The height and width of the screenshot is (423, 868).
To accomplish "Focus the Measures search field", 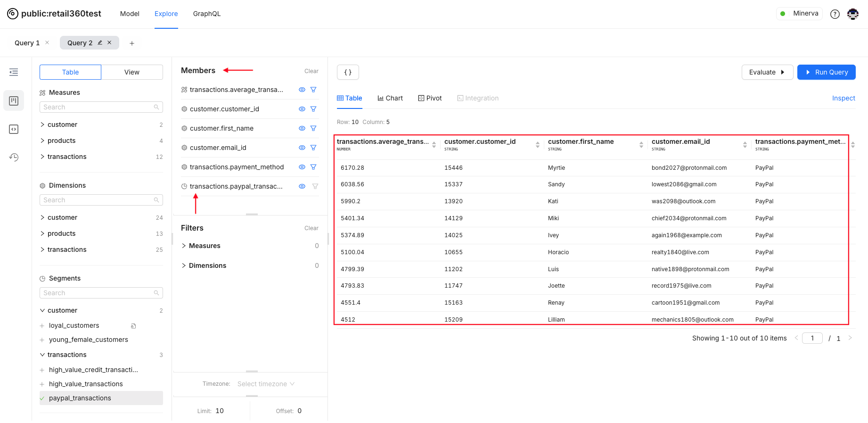I will (101, 107).
